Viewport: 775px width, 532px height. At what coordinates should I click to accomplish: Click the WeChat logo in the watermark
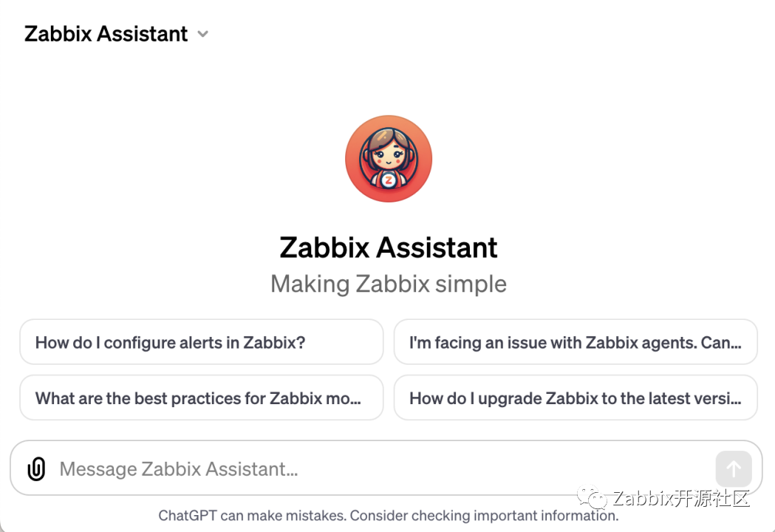click(x=593, y=499)
